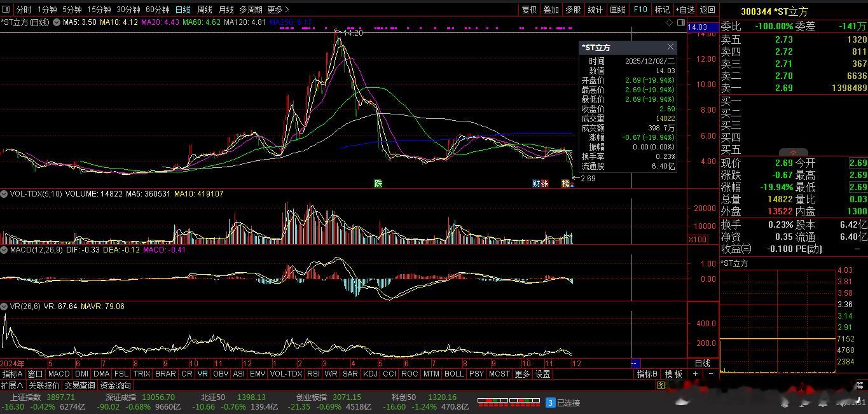This screenshot has height=414, width=868.
Task: Open the 更多 timeframe menu
Action: point(278,10)
